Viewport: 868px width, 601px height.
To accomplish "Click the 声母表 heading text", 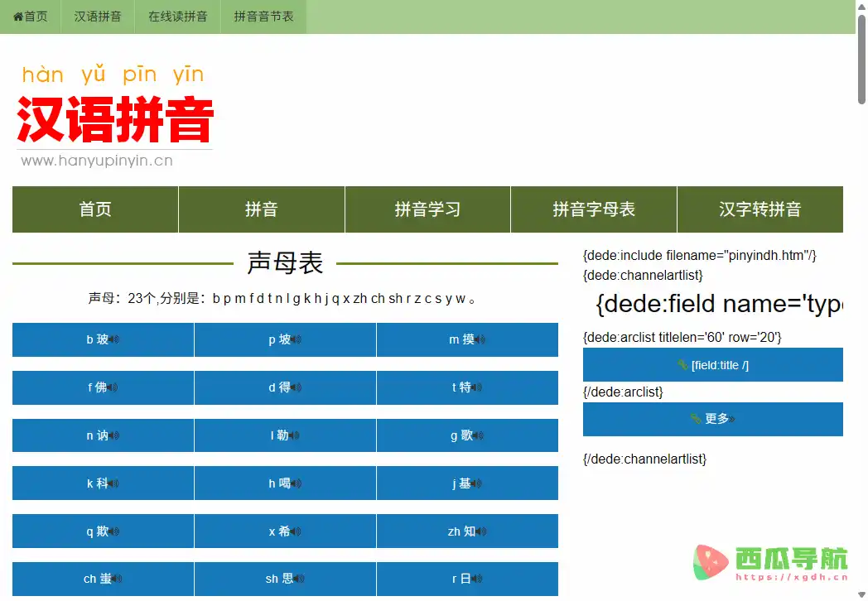I will tap(285, 263).
